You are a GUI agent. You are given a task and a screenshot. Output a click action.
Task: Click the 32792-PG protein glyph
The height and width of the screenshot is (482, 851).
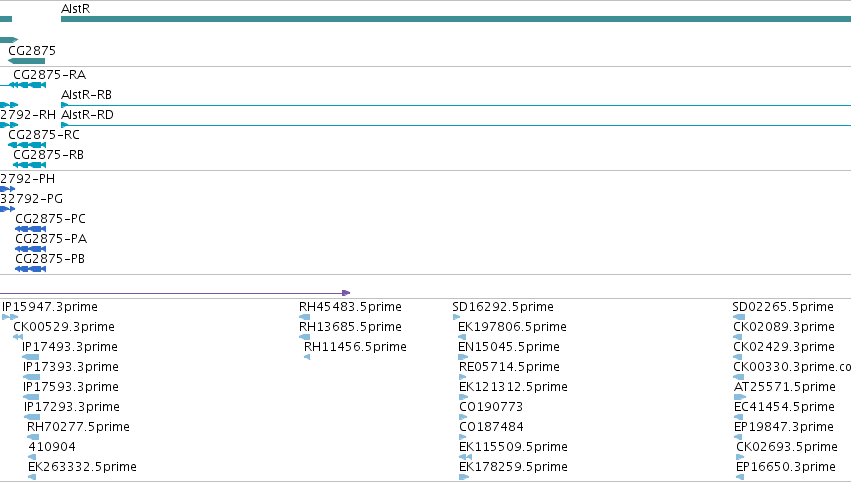8,209
